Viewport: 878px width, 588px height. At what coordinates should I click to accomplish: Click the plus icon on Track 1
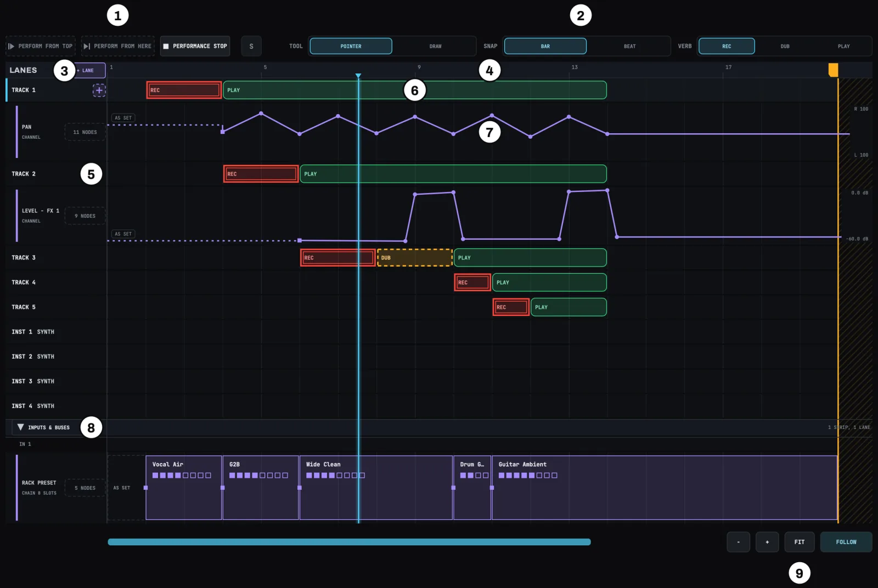(99, 90)
